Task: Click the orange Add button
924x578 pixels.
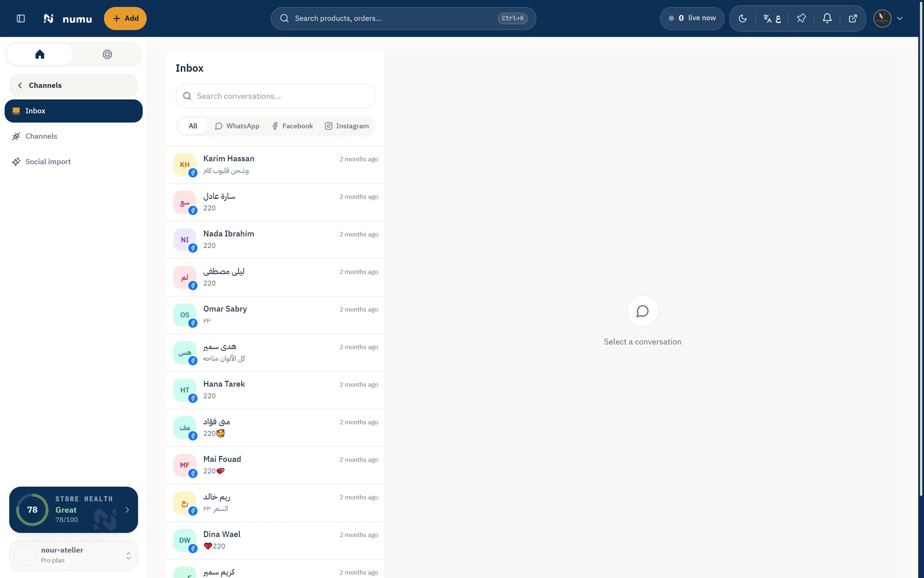Action: (x=125, y=18)
